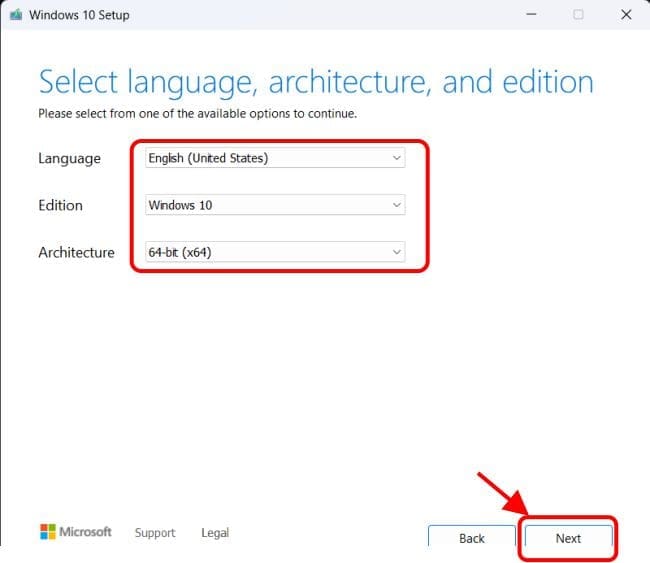Expand the Edition dropdown chevron
Viewport: 650px width, 563px height.
coord(396,205)
